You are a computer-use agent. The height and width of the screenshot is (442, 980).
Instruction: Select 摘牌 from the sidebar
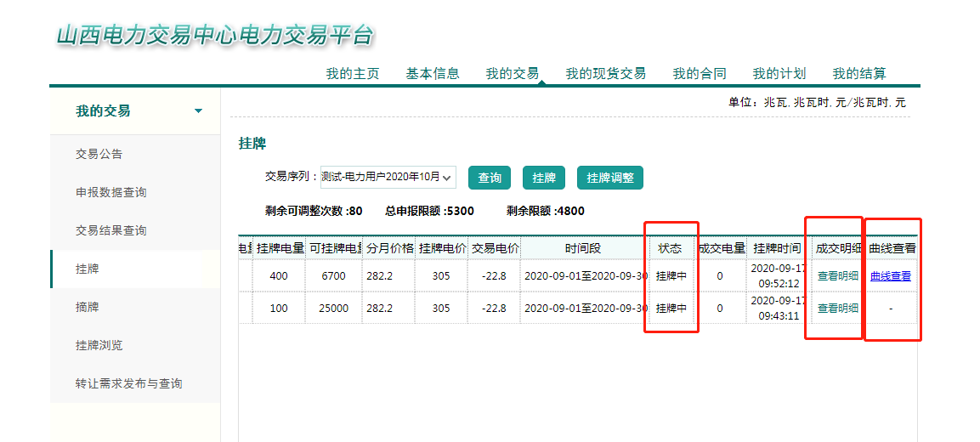tap(88, 307)
